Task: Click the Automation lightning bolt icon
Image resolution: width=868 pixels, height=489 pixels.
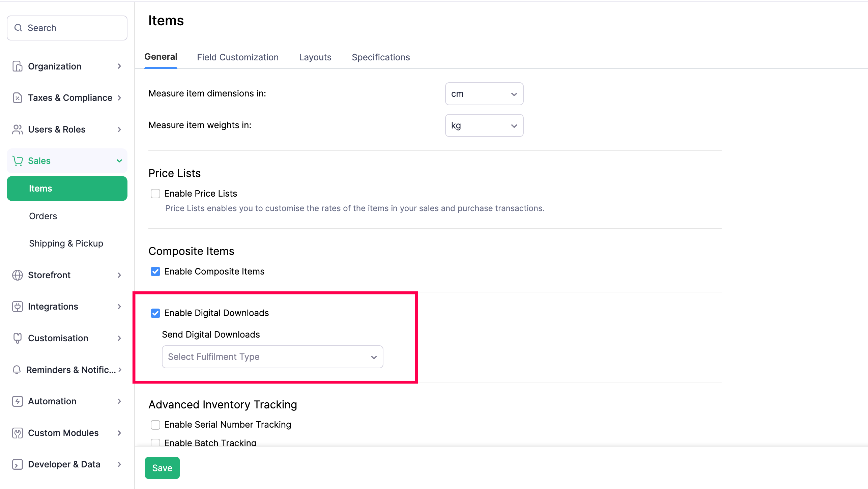Action: 17,401
